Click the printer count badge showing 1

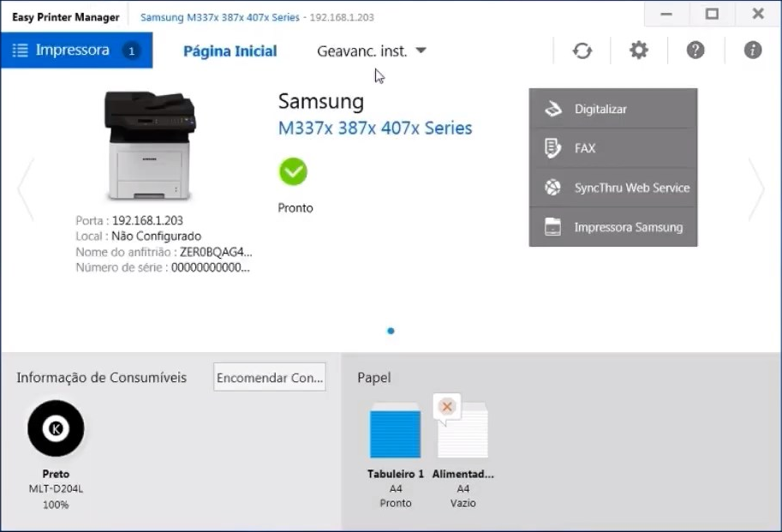[x=132, y=51]
